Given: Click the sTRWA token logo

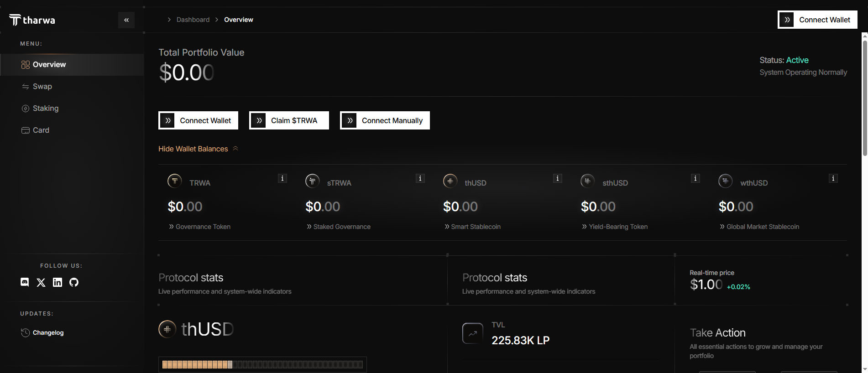Looking at the screenshot, I should coord(313,181).
